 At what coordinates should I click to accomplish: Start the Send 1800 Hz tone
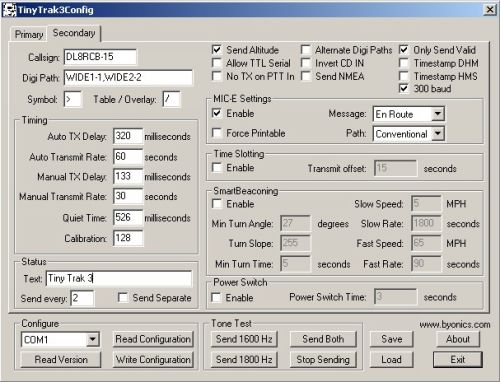[x=244, y=360]
